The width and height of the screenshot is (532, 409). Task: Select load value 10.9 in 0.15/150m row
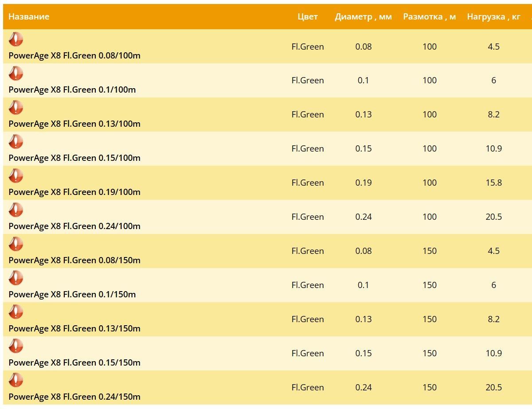point(494,354)
